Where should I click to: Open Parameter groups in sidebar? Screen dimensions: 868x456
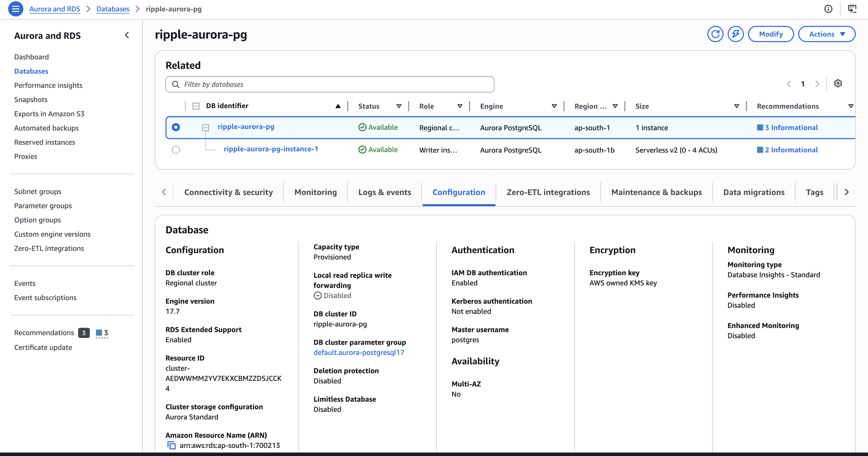point(43,206)
